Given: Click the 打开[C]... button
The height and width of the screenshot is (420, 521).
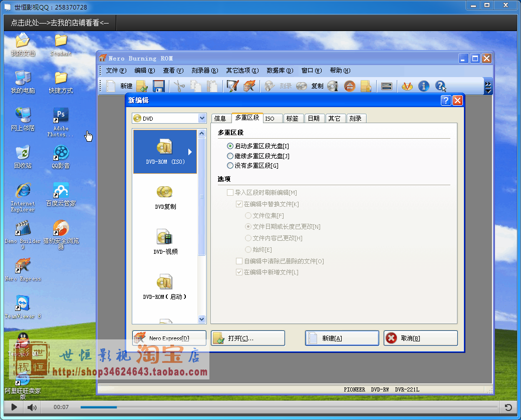Looking at the screenshot, I should (248, 338).
